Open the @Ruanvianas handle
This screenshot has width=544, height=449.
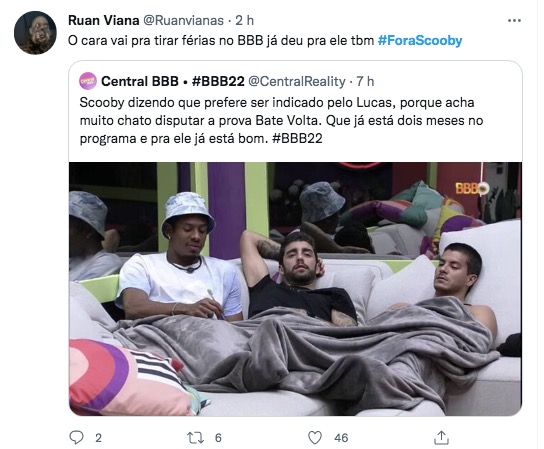click(184, 20)
